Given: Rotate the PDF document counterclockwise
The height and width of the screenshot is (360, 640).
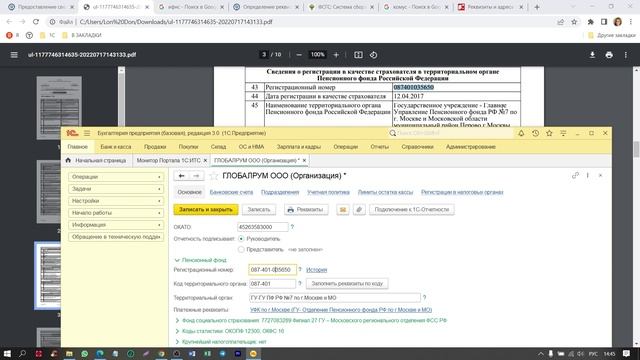Looking at the screenshot, I should click(373, 55).
